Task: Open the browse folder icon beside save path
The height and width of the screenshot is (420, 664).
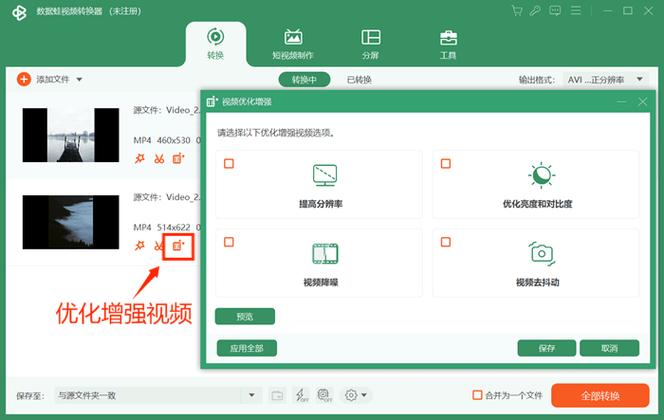Action: (277, 395)
